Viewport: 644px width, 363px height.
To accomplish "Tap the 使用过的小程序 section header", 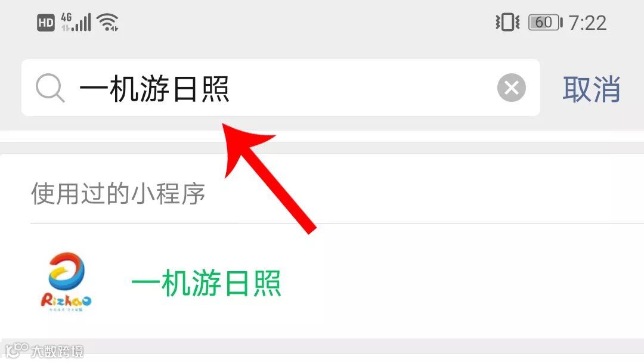I will click(118, 193).
